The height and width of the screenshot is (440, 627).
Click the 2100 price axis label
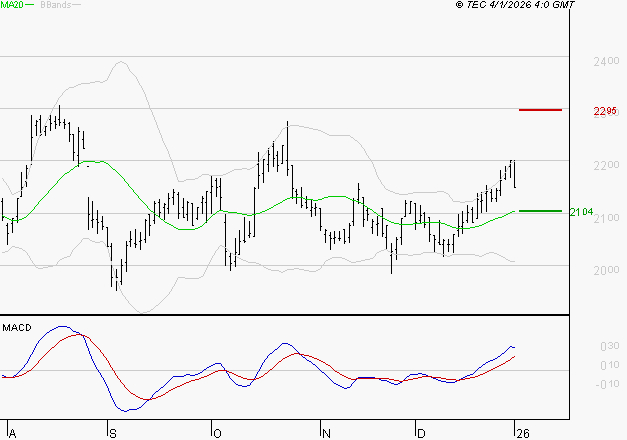click(x=606, y=218)
